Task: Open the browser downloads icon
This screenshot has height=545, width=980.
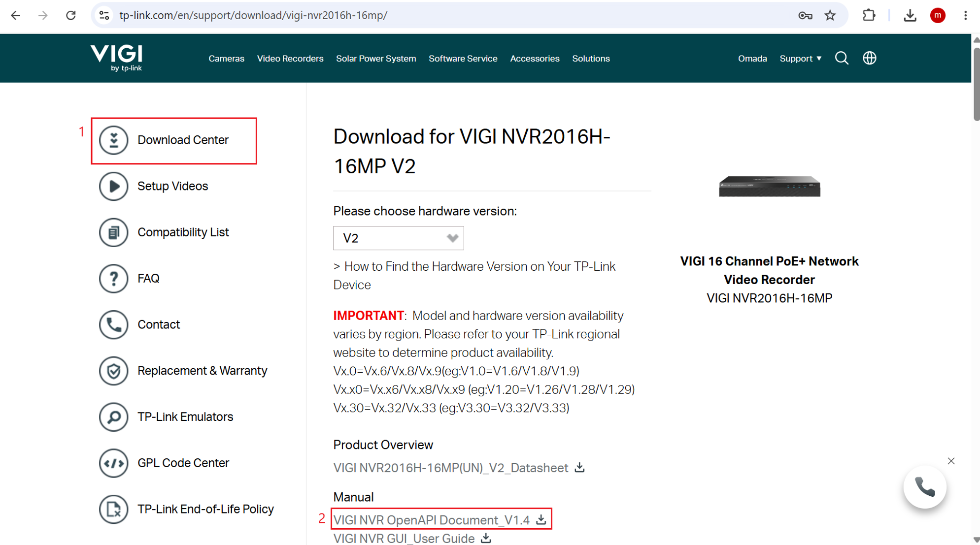Action: tap(910, 15)
